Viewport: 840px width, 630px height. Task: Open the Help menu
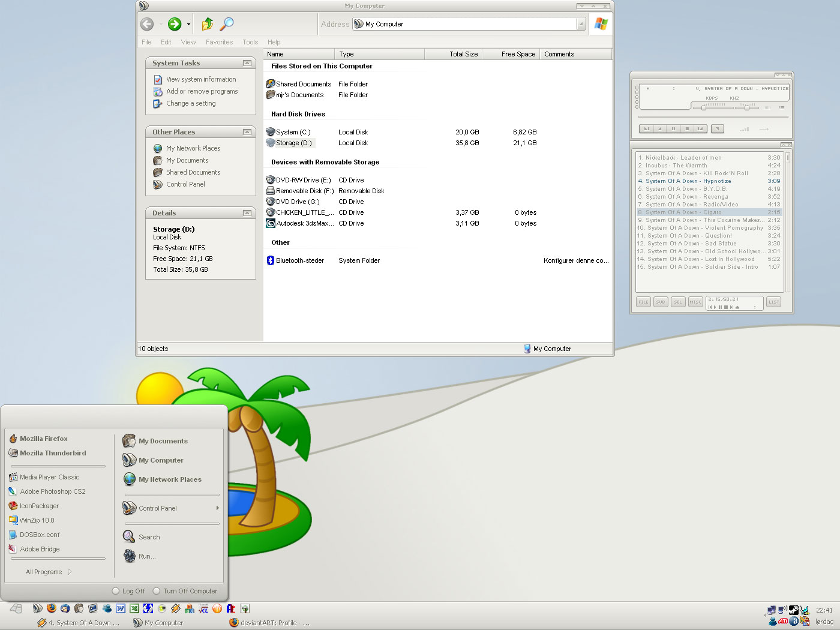tap(274, 42)
